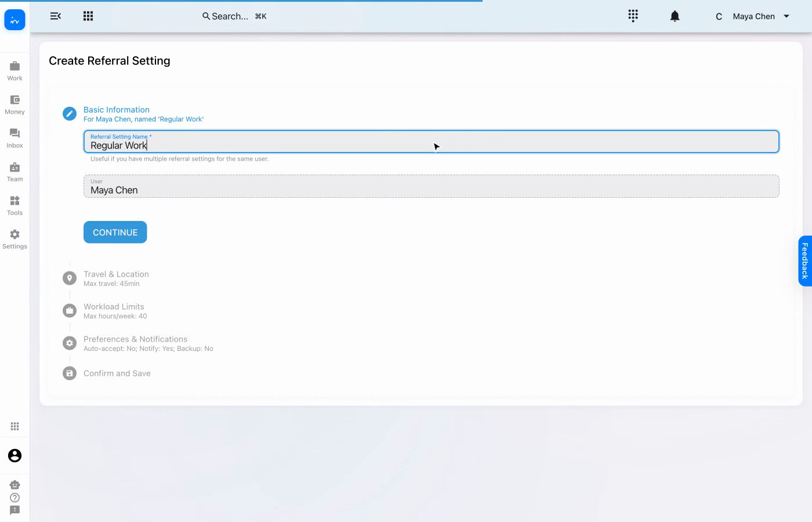Click the Basic Information step title
Image resolution: width=812 pixels, height=522 pixels.
pyautogui.click(x=116, y=110)
